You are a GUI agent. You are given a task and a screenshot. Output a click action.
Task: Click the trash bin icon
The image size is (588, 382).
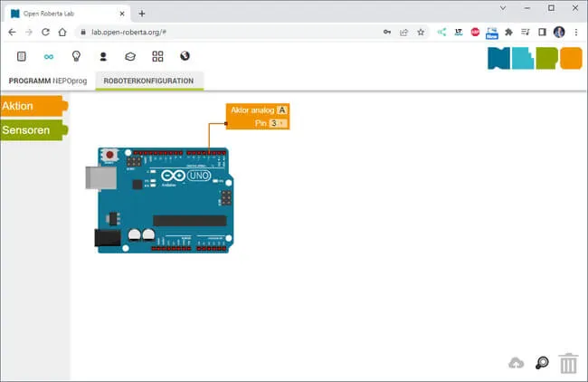[568, 363]
